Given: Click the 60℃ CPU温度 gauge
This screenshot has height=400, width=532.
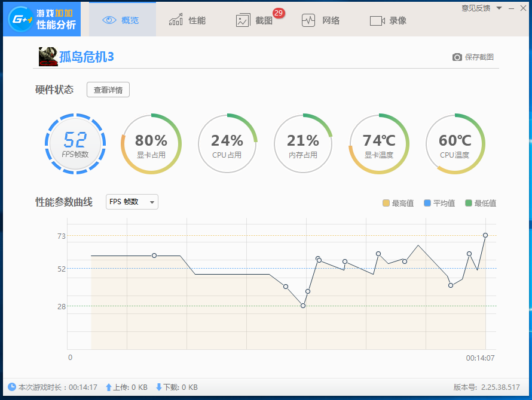Looking at the screenshot, I should pos(455,144).
